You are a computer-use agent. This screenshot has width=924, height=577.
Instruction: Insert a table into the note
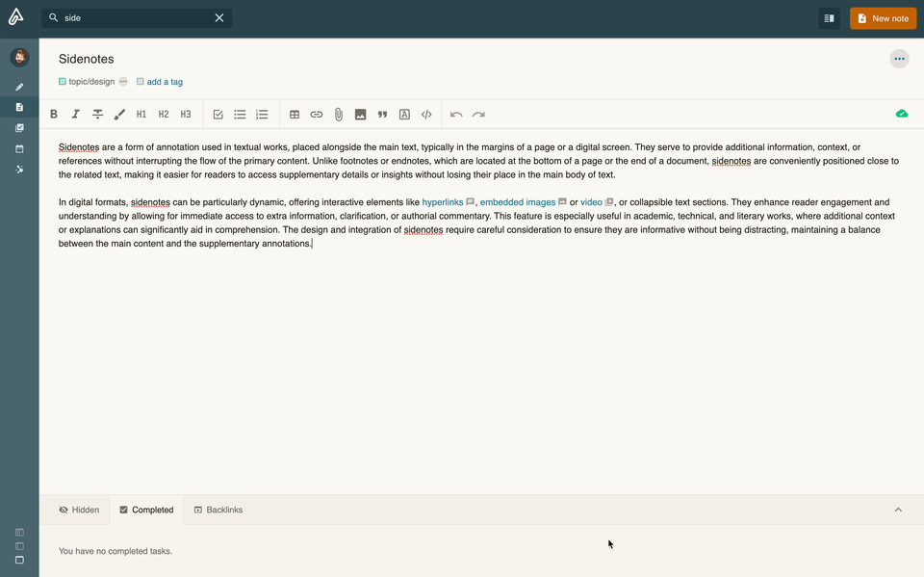coord(295,114)
